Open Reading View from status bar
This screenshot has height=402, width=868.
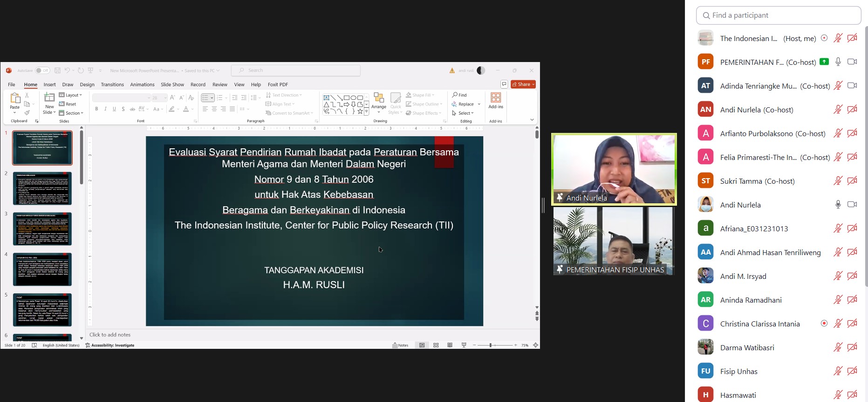coord(450,345)
